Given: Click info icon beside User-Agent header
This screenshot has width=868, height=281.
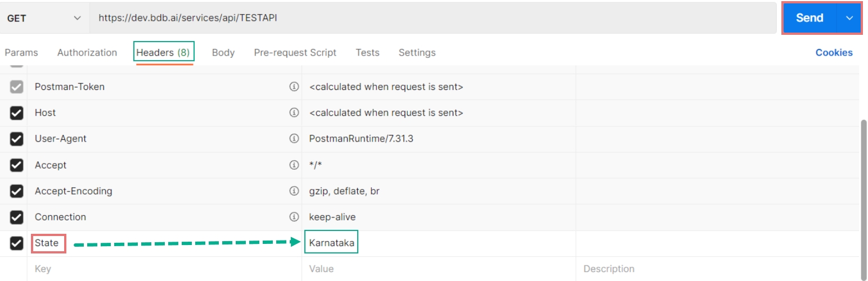Looking at the screenshot, I should (x=293, y=139).
